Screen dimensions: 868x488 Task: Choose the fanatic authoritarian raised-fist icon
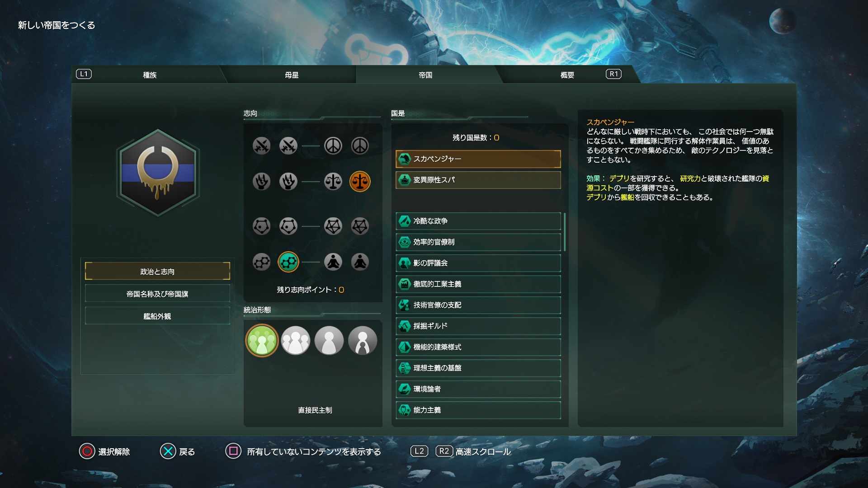[261, 182]
